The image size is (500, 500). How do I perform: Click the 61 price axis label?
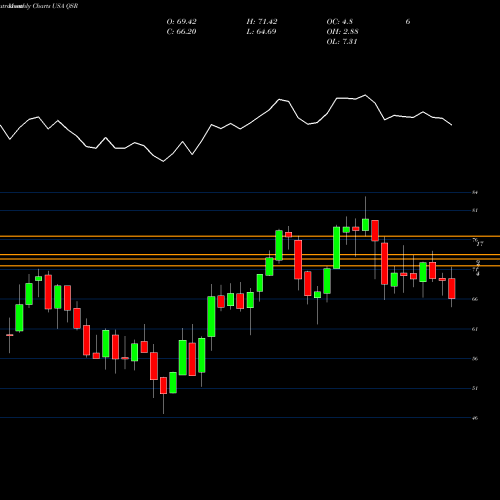[475, 329]
